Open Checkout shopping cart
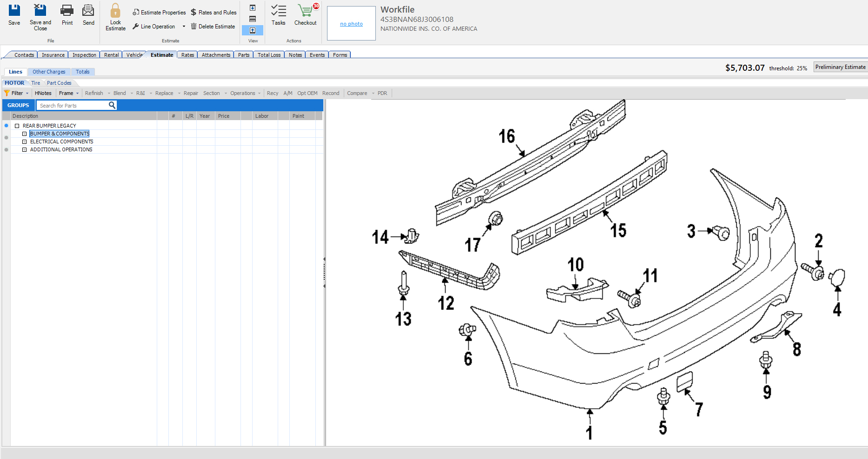The image size is (868, 459). (305, 11)
